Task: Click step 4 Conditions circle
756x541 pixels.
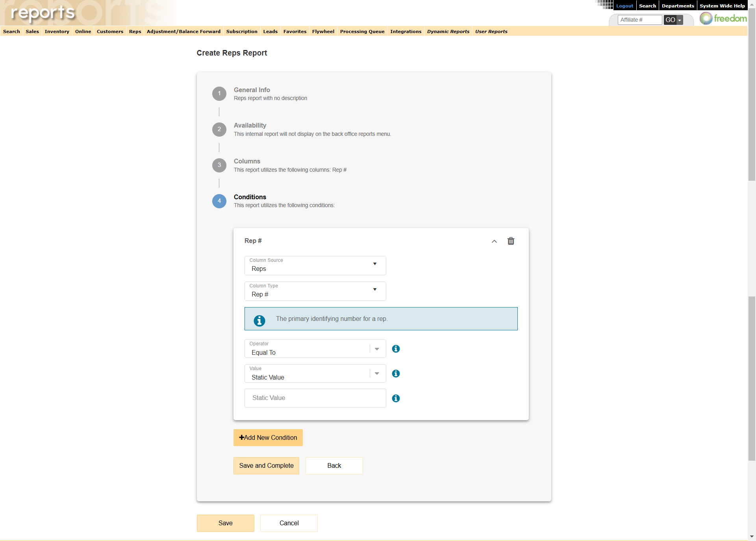Action: [x=219, y=201]
